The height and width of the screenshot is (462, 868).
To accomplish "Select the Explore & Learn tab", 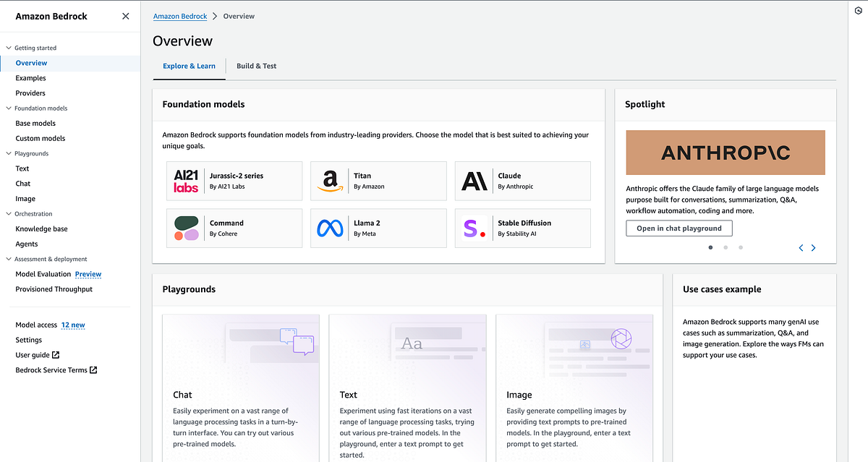I will pyautogui.click(x=189, y=65).
